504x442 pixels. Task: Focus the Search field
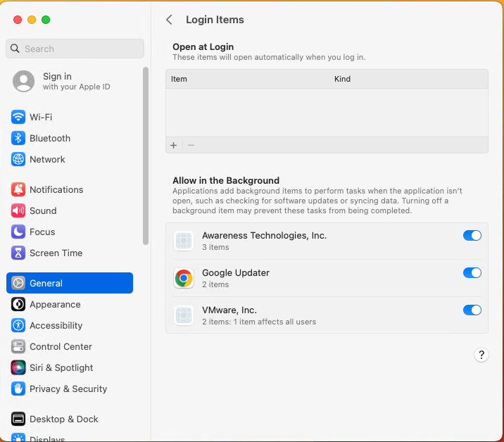pyautogui.click(x=75, y=49)
